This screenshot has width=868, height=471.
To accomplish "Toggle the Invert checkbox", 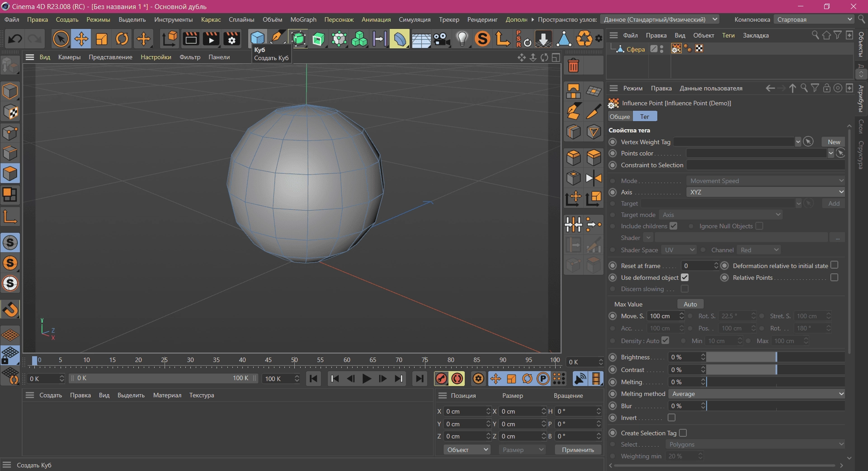I will click(x=672, y=418).
